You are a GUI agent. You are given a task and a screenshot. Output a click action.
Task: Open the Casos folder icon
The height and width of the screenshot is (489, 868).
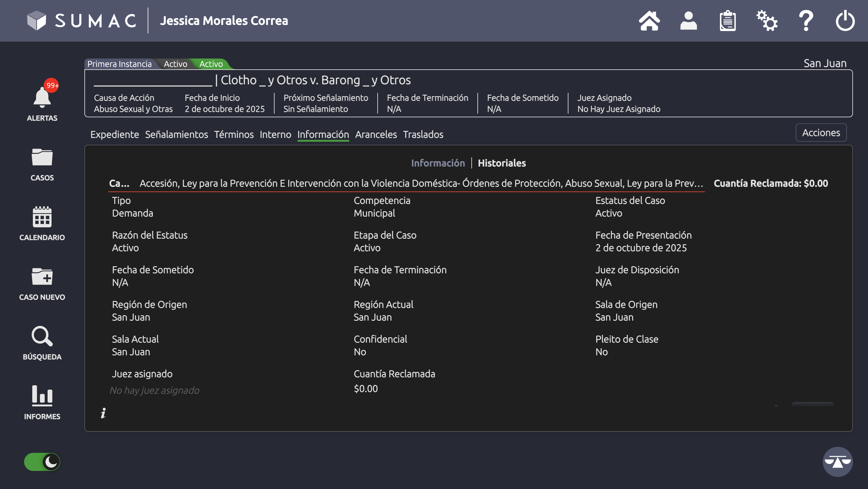[42, 157]
